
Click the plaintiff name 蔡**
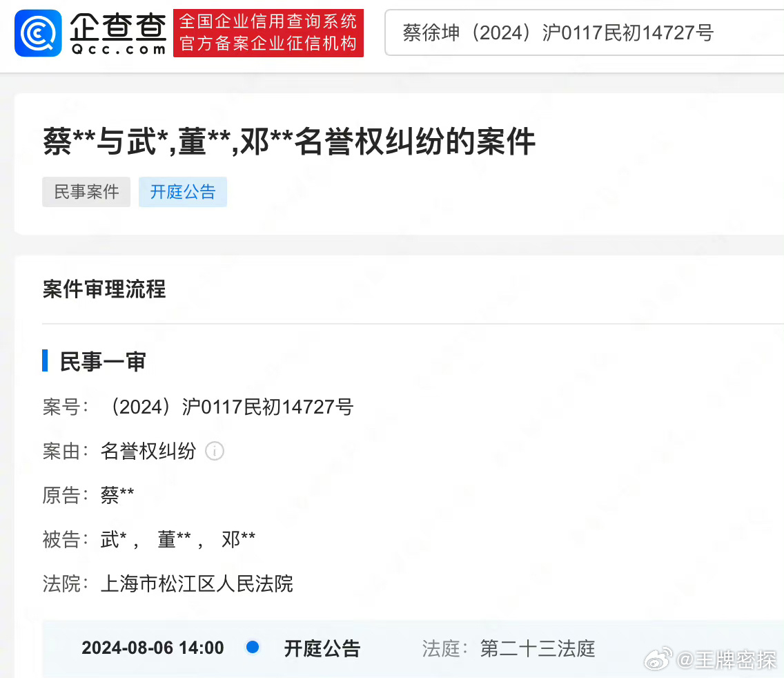tap(117, 495)
